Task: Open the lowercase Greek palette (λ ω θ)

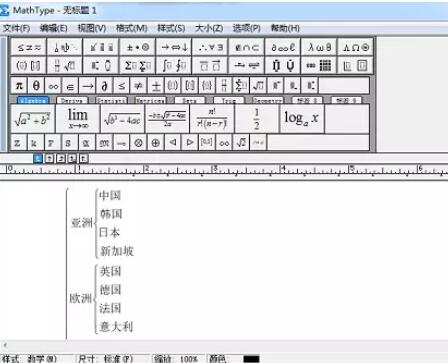Action: click(x=319, y=47)
